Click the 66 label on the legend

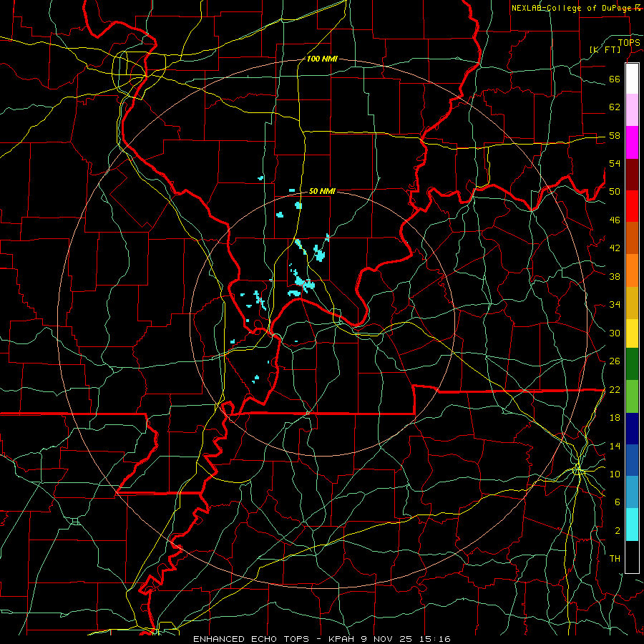(x=615, y=79)
